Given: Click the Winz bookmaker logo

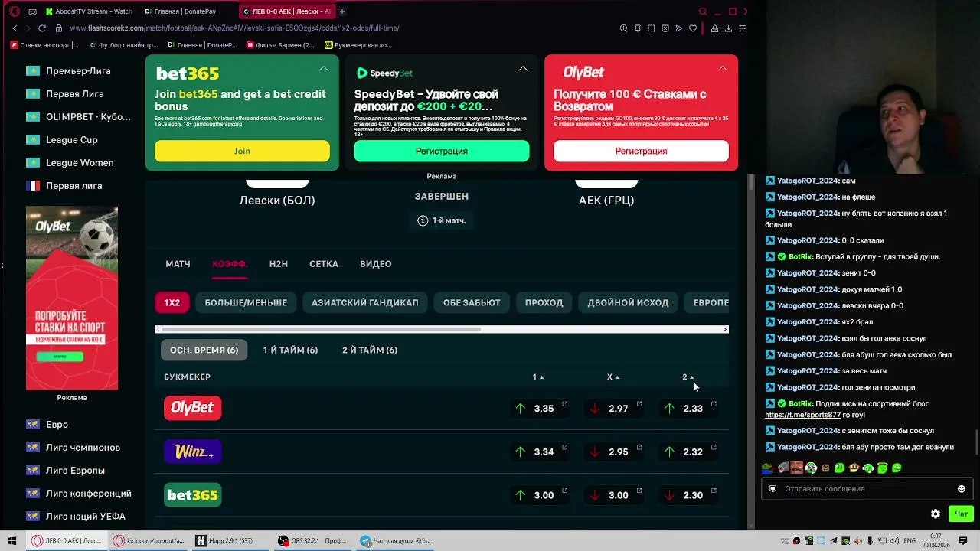Looking at the screenshot, I should tap(193, 452).
